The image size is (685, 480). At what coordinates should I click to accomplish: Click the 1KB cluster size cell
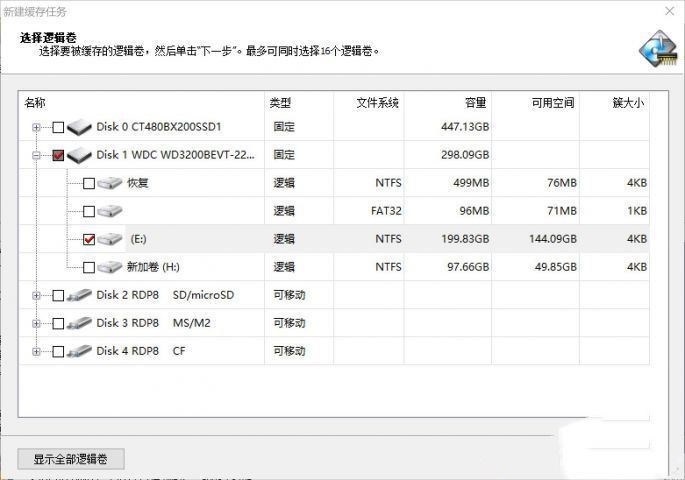click(637, 211)
